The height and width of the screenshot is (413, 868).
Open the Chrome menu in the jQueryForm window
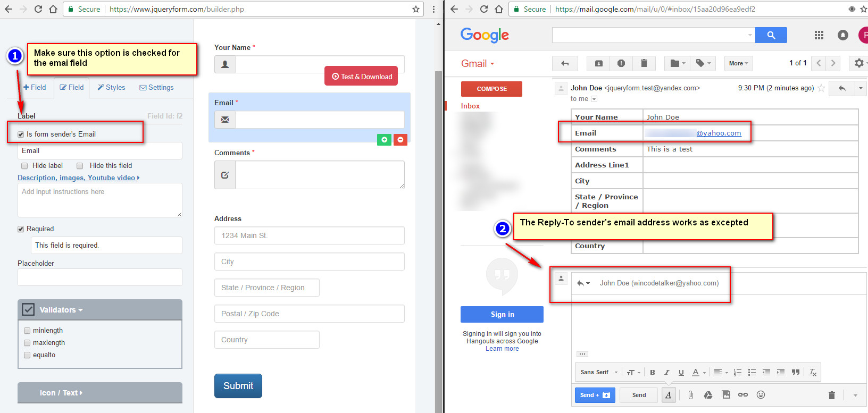pyautogui.click(x=434, y=9)
